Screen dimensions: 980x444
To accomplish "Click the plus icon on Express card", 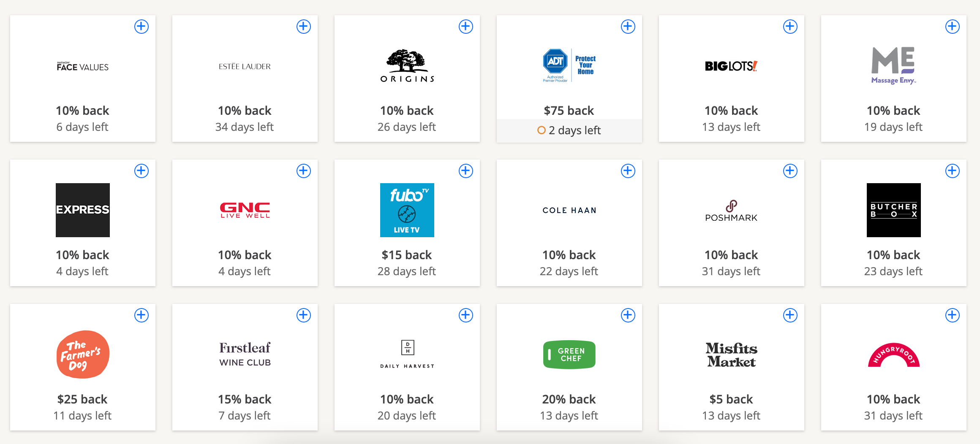I will pyautogui.click(x=142, y=171).
